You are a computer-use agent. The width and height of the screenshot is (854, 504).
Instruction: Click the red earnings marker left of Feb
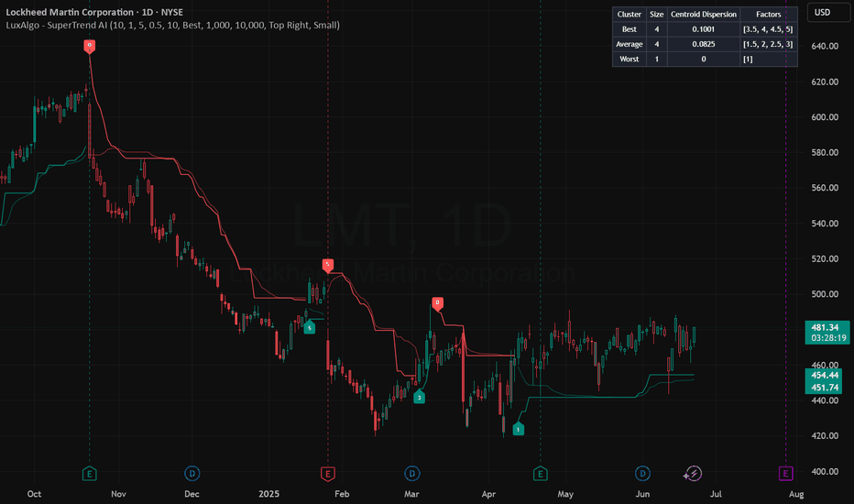327,474
